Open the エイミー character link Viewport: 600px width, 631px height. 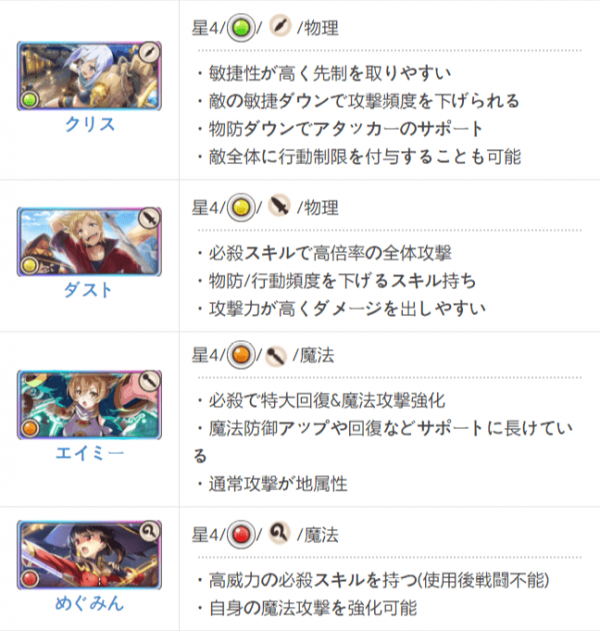90,454
